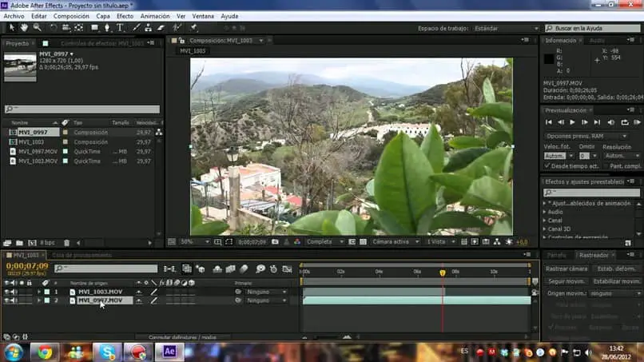
Task: Click the yellow current-time indicator on timeline
Action: pyautogui.click(x=443, y=272)
